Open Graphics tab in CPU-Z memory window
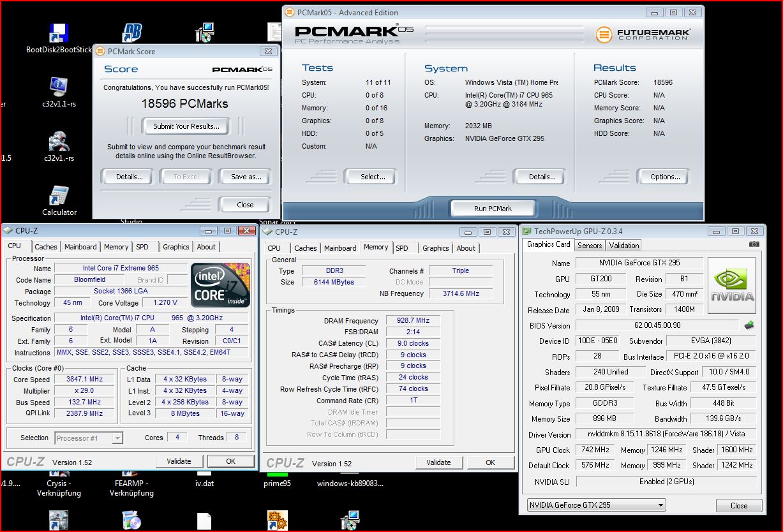Viewport: 783px width, 532px height. (436, 248)
